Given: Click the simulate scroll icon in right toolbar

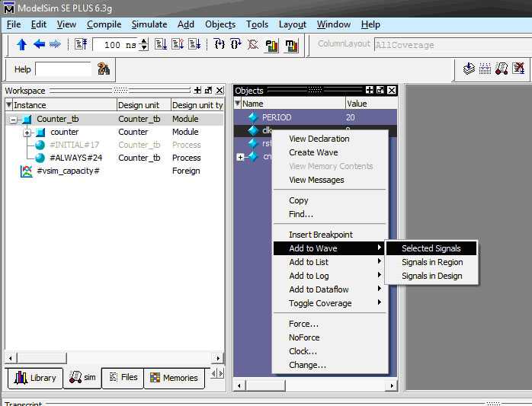Looking at the screenshot, I should click(502, 69).
